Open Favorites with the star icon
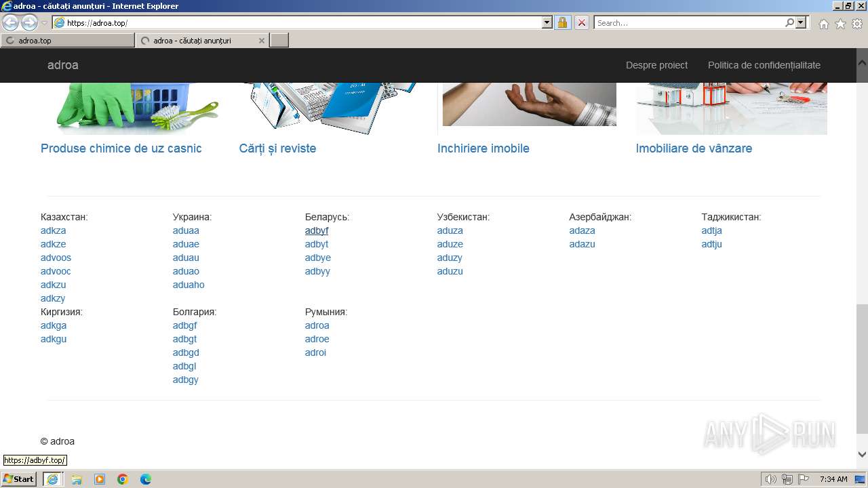868x488 pixels. click(x=840, y=24)
